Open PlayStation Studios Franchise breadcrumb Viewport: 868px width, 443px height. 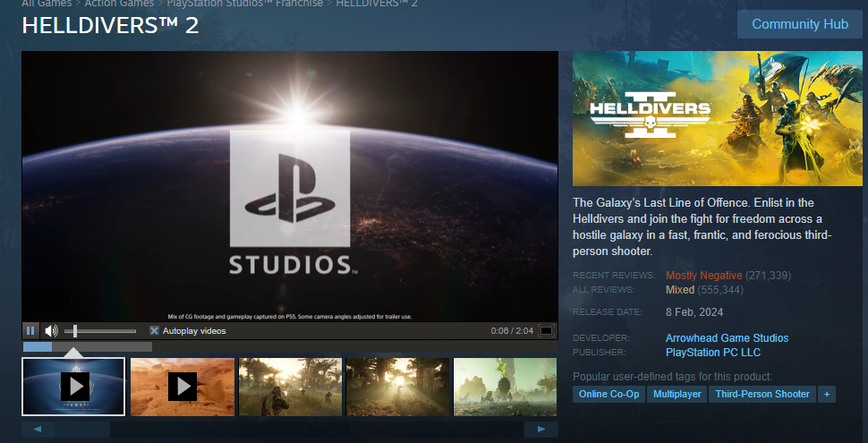coord(244,4)
